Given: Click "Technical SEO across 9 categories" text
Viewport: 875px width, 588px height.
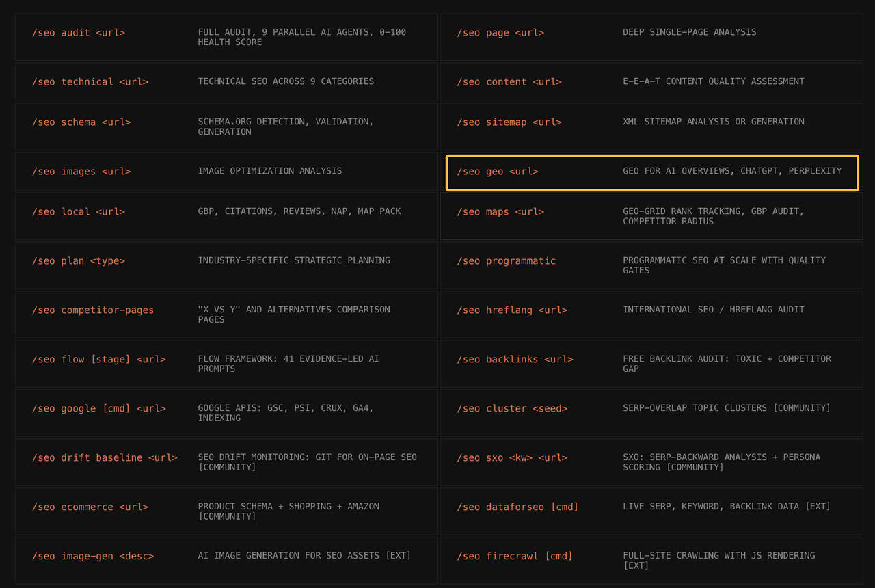Looking at the screenshot, I should [286, 81].
